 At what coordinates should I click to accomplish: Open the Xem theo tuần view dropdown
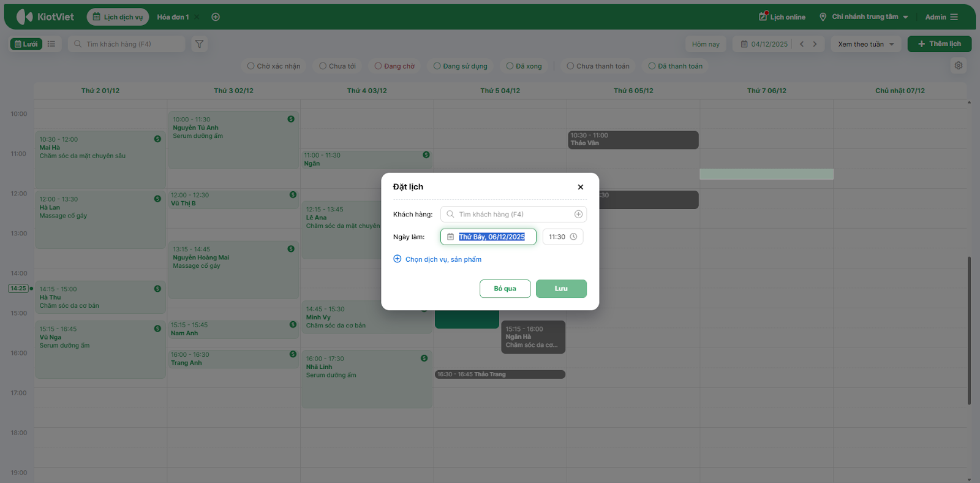[x=866, y=44]
